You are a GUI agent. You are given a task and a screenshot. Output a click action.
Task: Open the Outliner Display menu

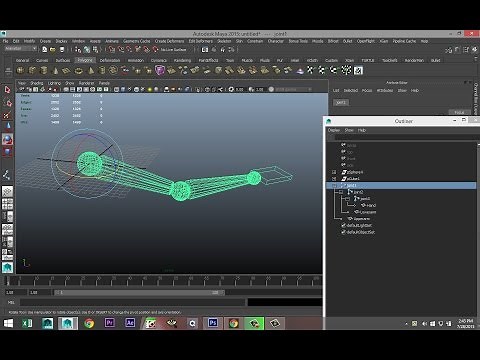[x=334, y=130]
